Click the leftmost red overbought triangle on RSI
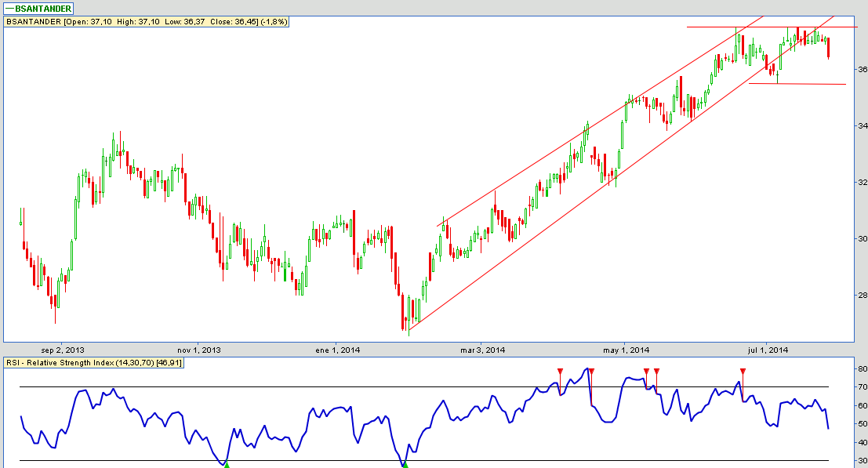 pos(560,371)
